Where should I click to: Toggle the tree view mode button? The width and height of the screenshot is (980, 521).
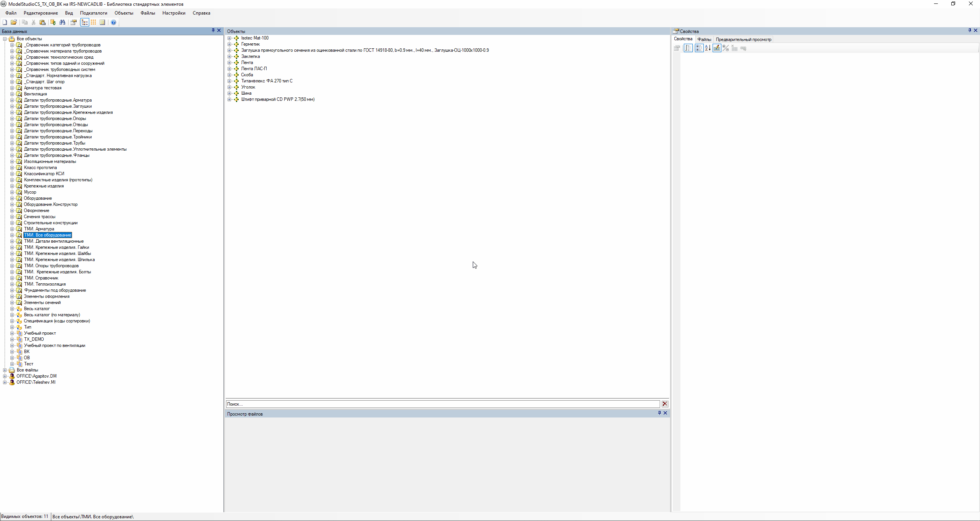coord(85,22)
